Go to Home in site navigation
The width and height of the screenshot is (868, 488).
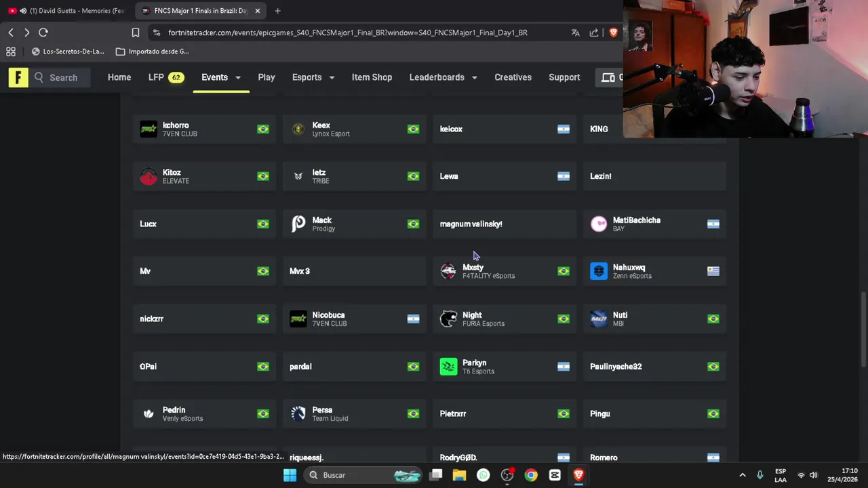pos(119,77)
